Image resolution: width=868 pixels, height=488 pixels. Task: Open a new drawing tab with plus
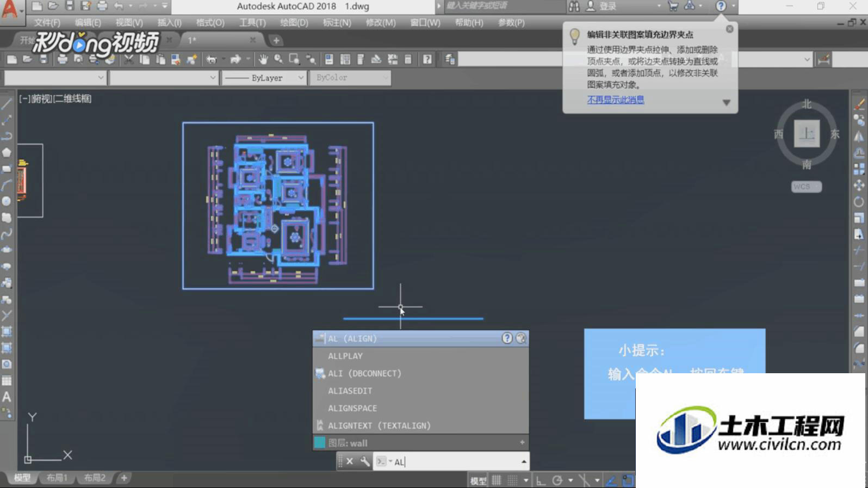pyautogui.click(x=276, y=40)
